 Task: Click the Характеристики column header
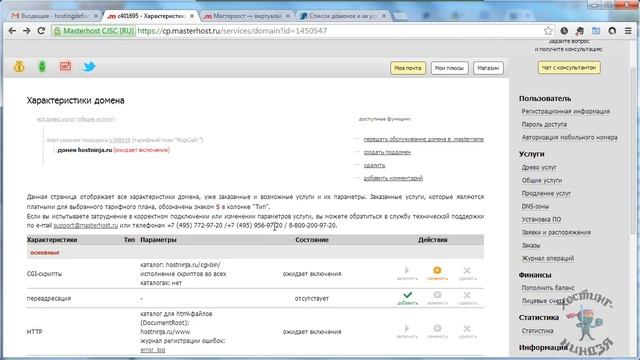click(52, 240)
